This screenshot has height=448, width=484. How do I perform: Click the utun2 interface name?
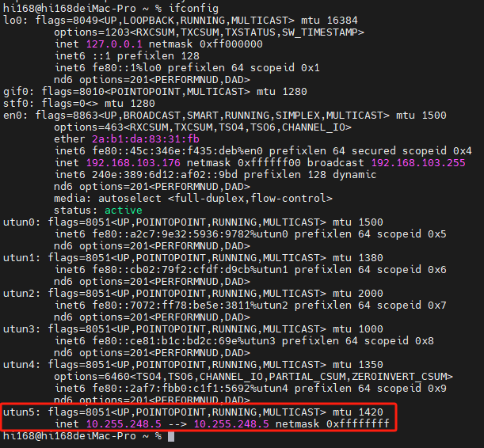pos(21,293)
